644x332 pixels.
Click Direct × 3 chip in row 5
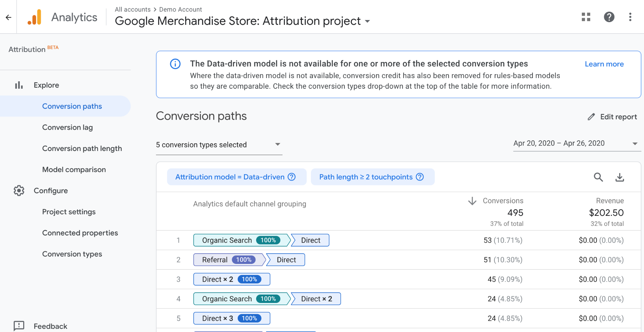pyautogui.click(x=232, y=318)
